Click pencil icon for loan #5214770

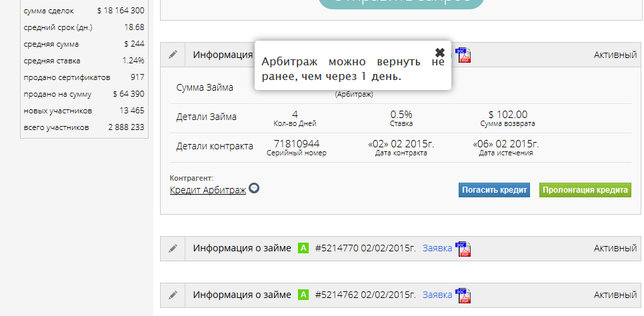tap(173, 248)
